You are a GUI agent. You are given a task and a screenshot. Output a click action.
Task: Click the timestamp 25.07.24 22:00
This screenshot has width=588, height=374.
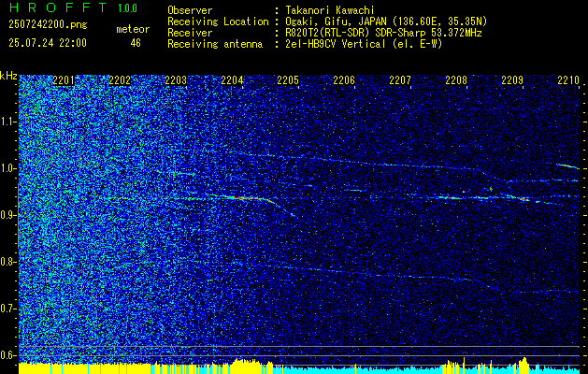tap(48, 43)
